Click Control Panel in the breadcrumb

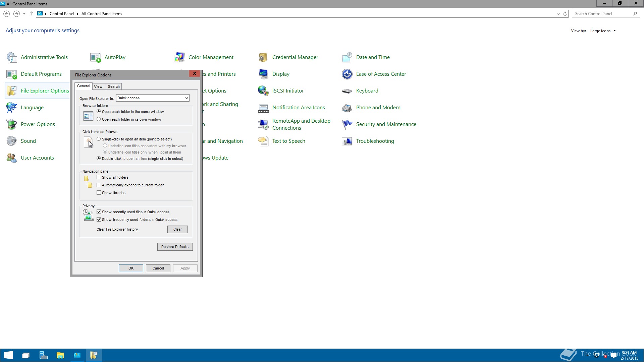pos(62,14)
